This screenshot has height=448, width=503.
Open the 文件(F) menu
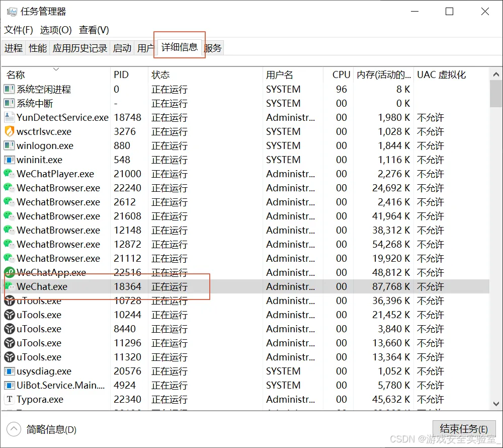(19, 30)
